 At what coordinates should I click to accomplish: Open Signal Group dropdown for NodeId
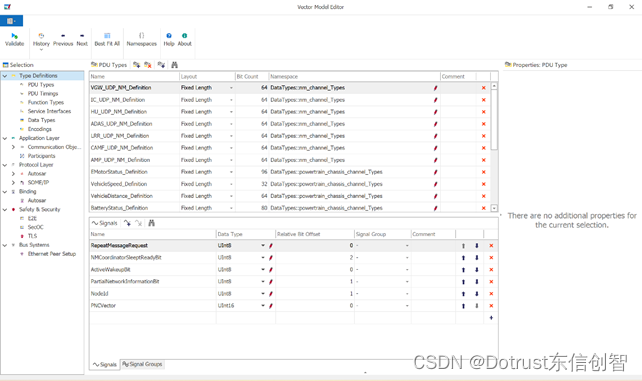click(x=407, y=294)
